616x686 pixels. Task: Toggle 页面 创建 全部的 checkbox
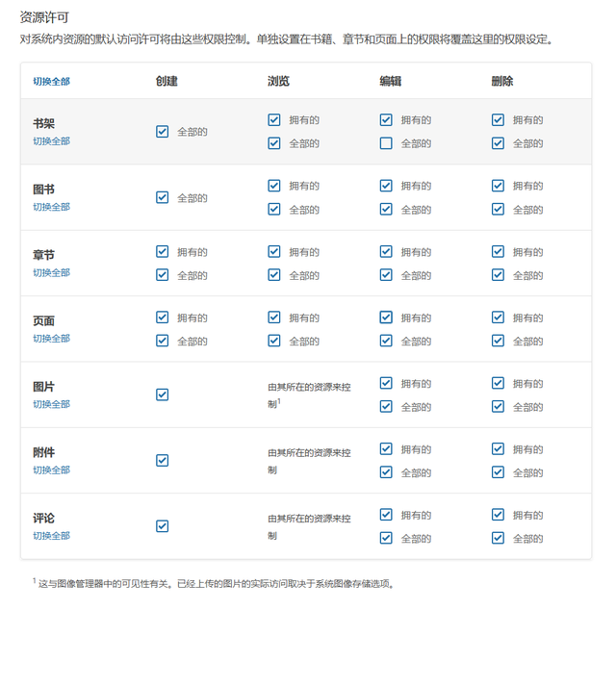pos(162,341)
